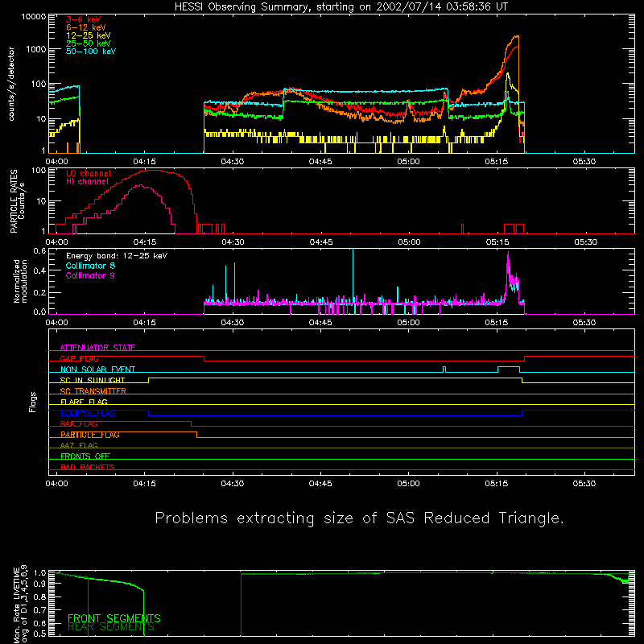
Task: Click the 10000 tick label on counts axis
Action: pyautogui.click(x=34, y=17)
